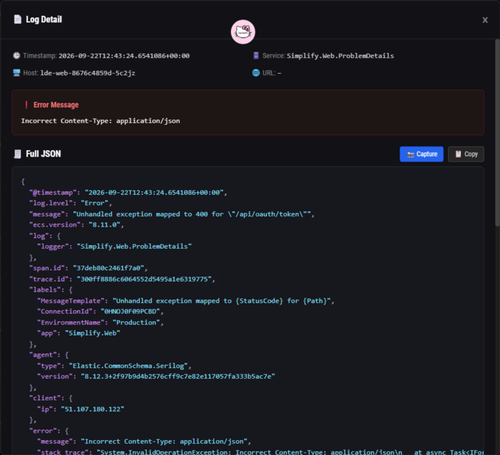This screenshot has width=500, height=455.
Task: Click the "logger" JSON line
Action: [x=114, y=246]
